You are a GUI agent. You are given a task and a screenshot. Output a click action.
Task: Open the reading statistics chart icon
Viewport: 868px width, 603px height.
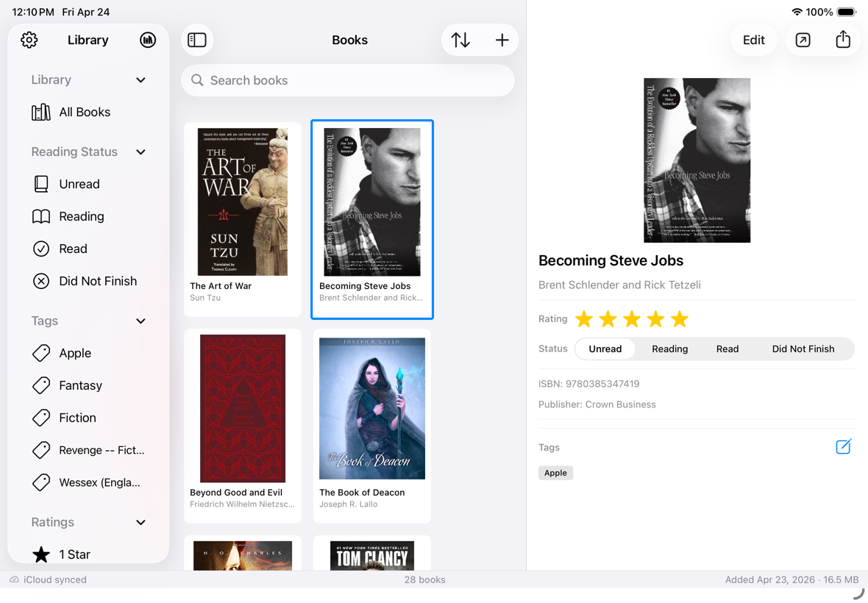pos(147,40)
